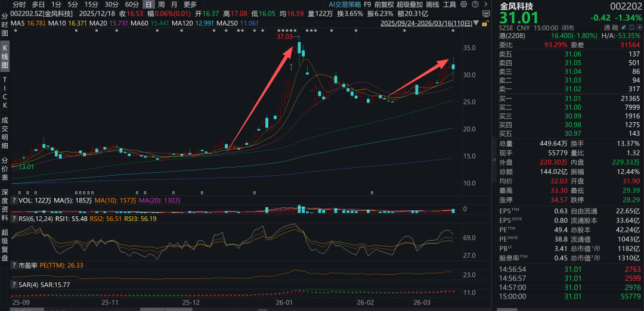Click the 14:56:54 trade tick row
The image size is (644, 311).
(x=569, y=269)
